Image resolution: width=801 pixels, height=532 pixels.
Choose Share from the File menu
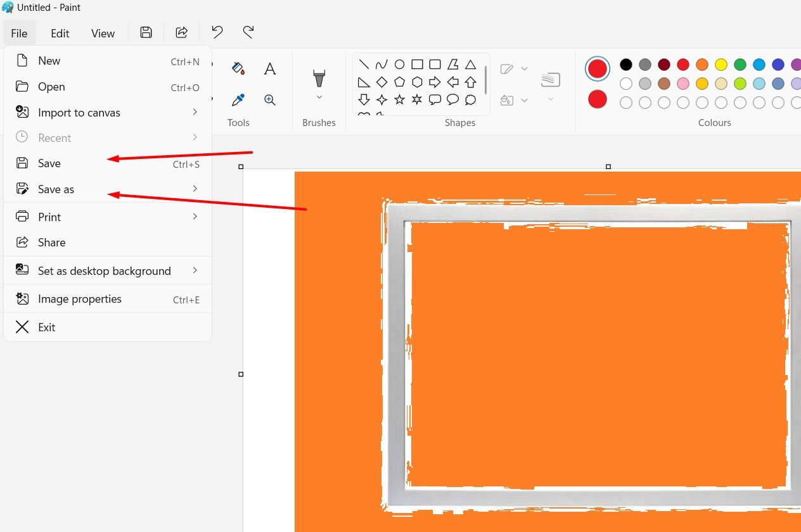click(108, 243)
